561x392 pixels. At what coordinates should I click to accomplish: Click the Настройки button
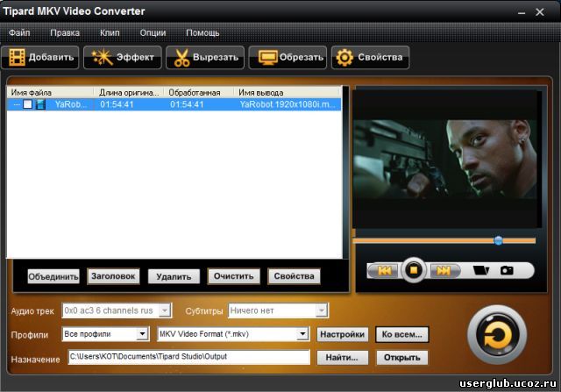tap(343, 334)
